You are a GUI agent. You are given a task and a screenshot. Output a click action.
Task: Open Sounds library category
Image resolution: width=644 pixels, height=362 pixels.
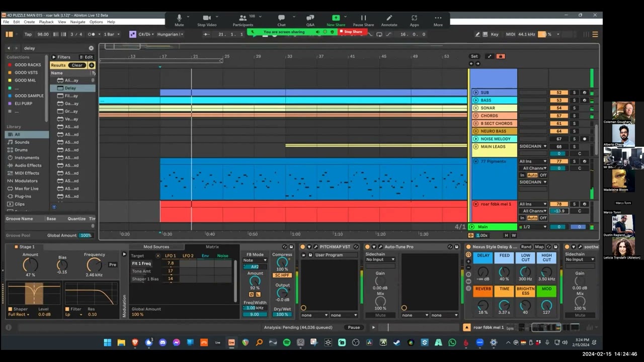22,142
